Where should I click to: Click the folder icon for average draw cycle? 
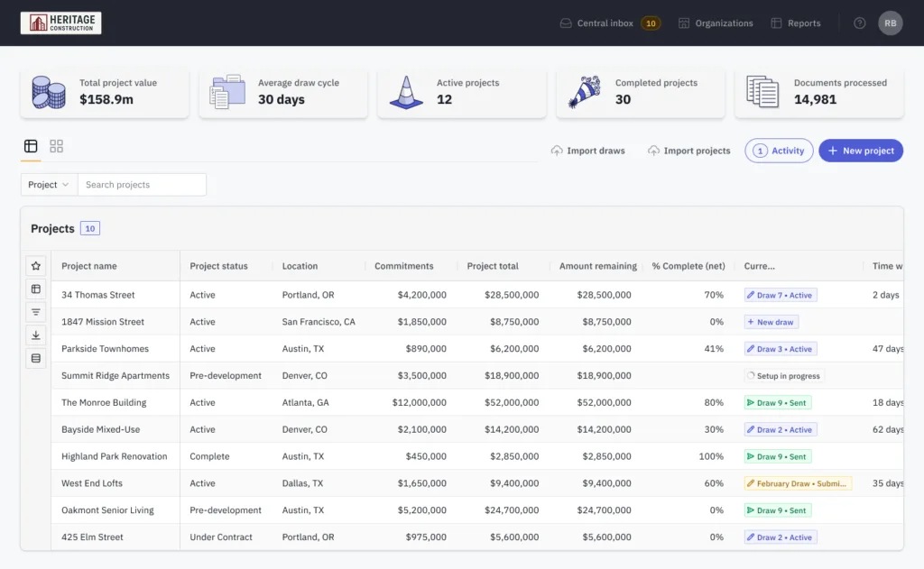coord(226,92)
